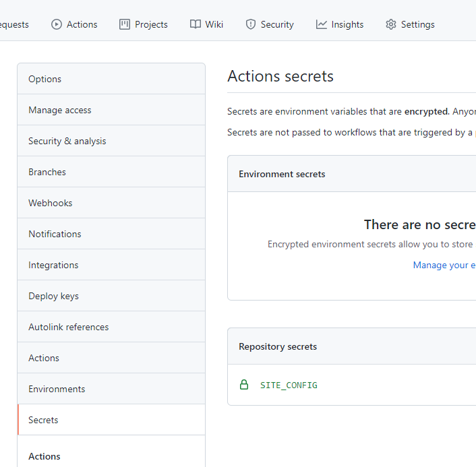Open the Branches settings page
This screenshot has width=476, height=467.
pyautogui.click(x=111, y=172)
